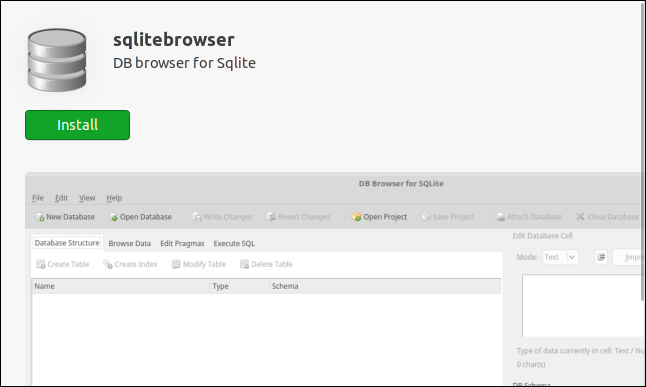Click the Close Database toolbar icon
The image size is (646, 387).
click(x=580, y=217)
